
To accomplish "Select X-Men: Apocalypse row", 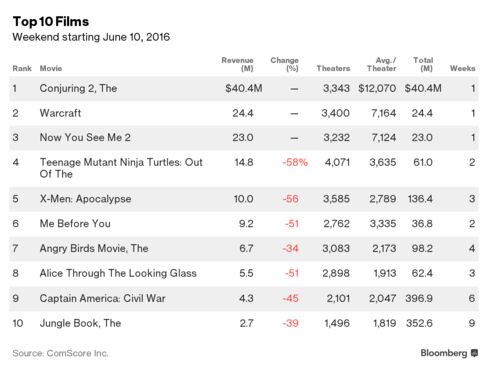I will pyautogui.click(x=244, y=199).
